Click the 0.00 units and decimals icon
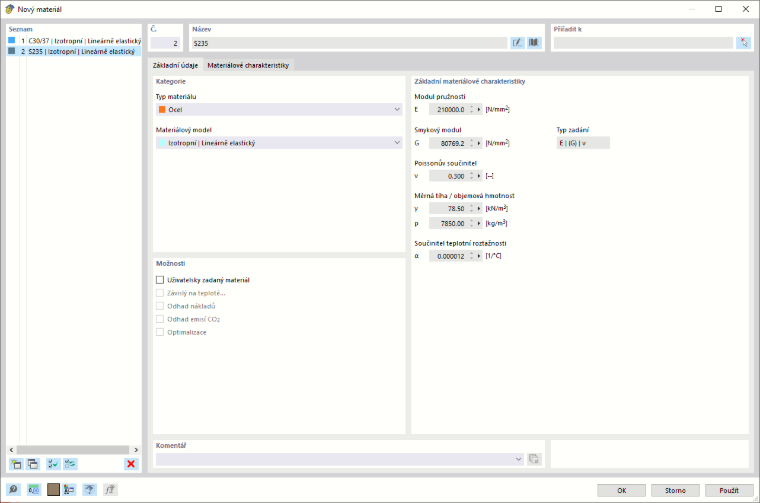 (33, 490)
